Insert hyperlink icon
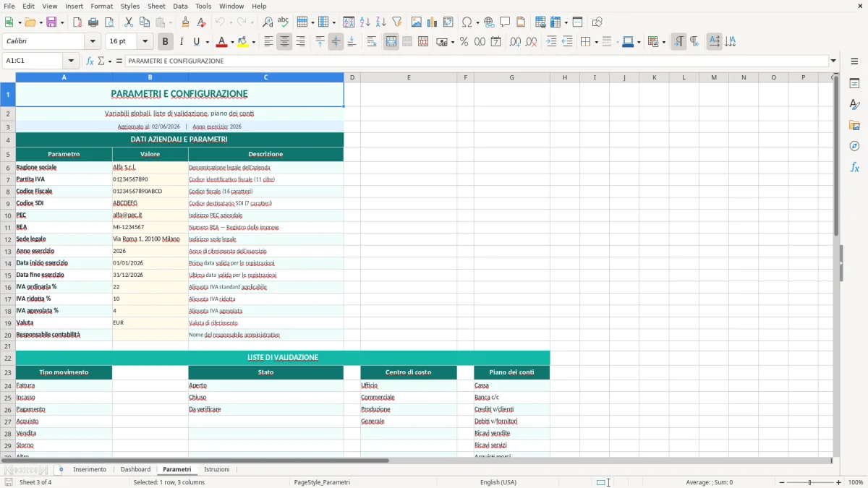Image resolution: width=868 pixels, height=488 pixels. click(489, 22)
